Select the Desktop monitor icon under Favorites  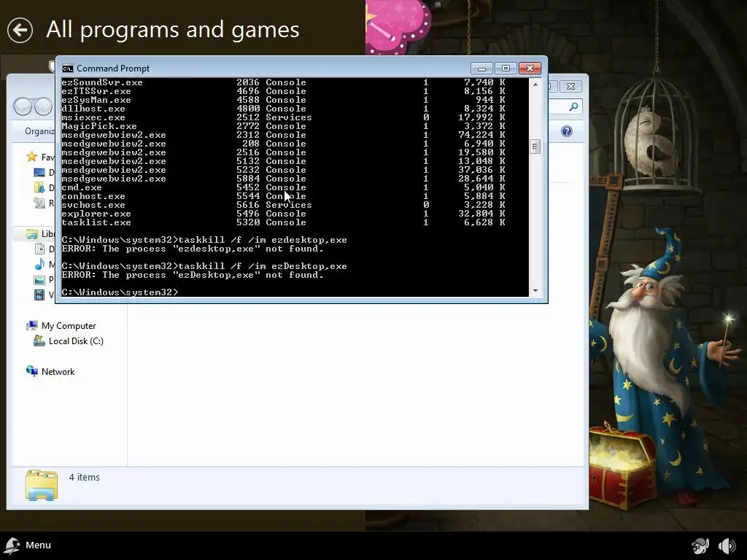[39, 172]
